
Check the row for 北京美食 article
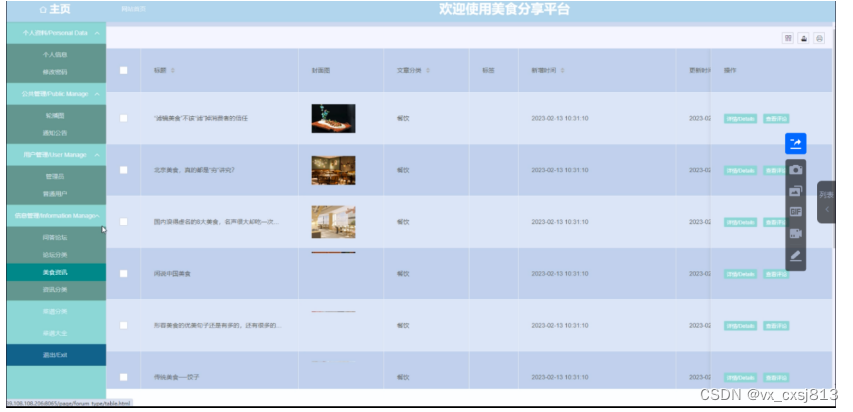click(x=123, y=170)
